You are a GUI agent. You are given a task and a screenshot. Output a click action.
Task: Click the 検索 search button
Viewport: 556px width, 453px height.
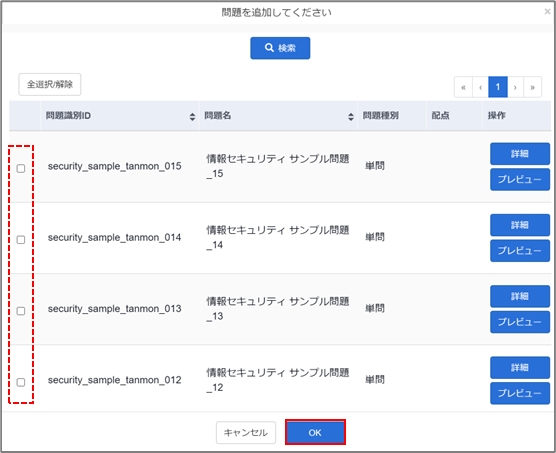280,48
